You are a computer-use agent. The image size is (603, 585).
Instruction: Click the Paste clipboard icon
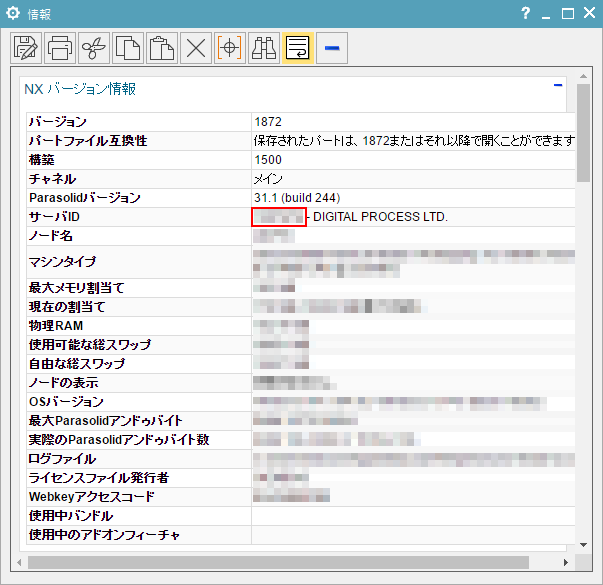tap(162, 48)
